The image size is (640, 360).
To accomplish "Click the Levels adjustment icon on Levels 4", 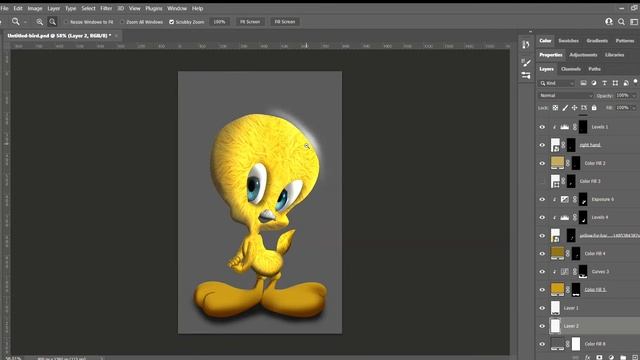I will coord(564,218).
